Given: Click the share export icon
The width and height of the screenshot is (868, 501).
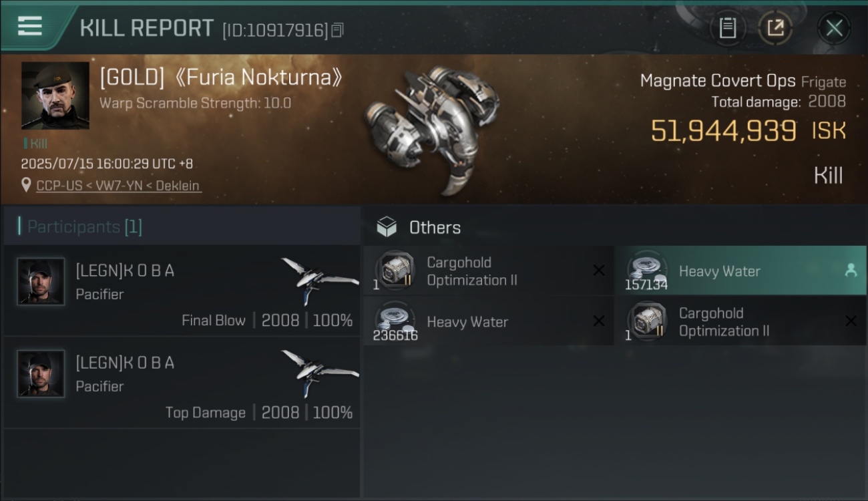Looking at the screenshot, I should tap(775, 28).
